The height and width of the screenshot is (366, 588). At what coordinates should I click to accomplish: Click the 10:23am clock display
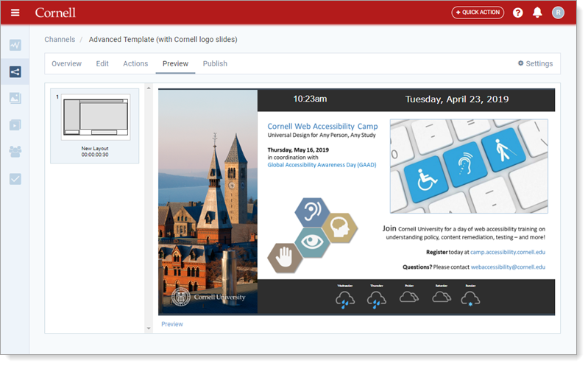click(310, 99)
